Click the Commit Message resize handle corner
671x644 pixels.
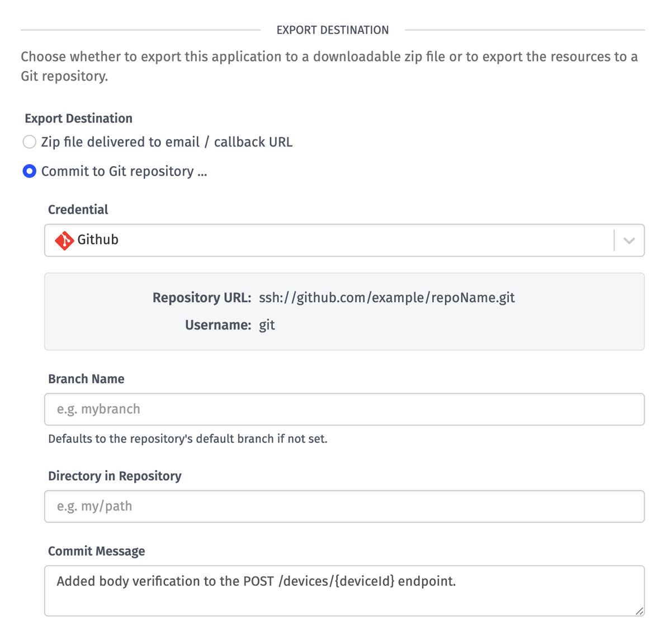click(x=639, y=611)
